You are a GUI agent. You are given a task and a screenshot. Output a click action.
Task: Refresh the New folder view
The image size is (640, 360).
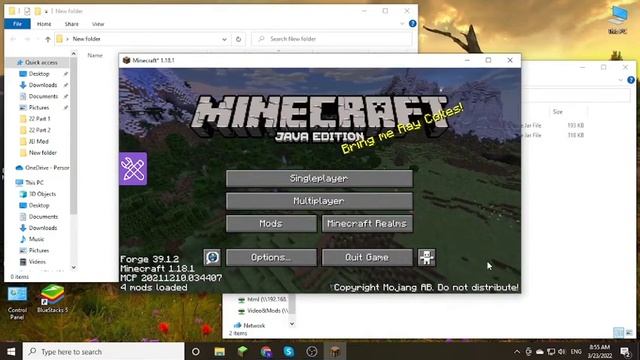(238, 39)
